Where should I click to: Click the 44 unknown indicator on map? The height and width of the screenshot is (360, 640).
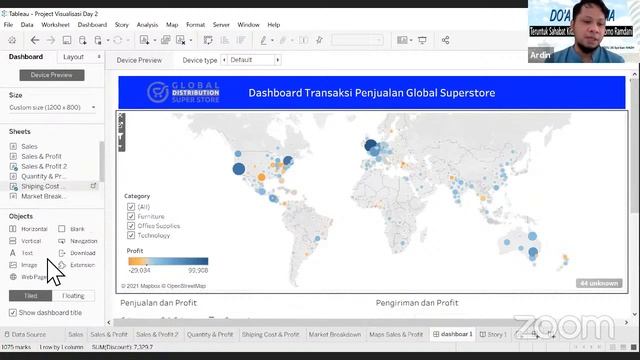point(599,283)
